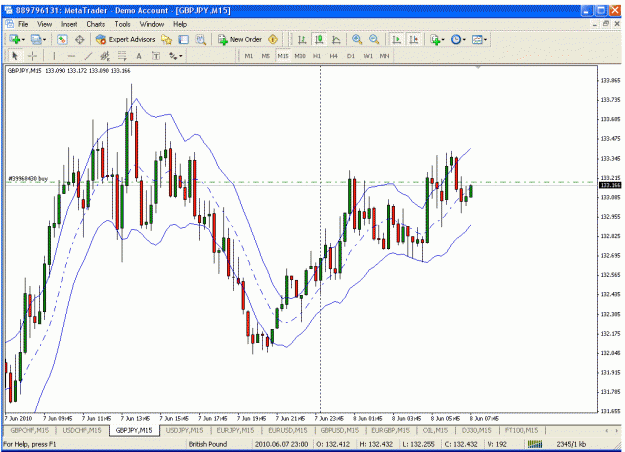Click 'British Pound' profile in status bar
The width and height of the screenshot is (625, 452).
pos(208,444)
